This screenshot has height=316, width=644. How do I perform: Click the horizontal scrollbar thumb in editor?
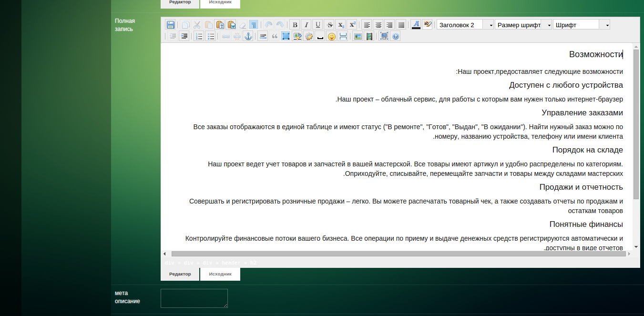[x=399, y=254]
